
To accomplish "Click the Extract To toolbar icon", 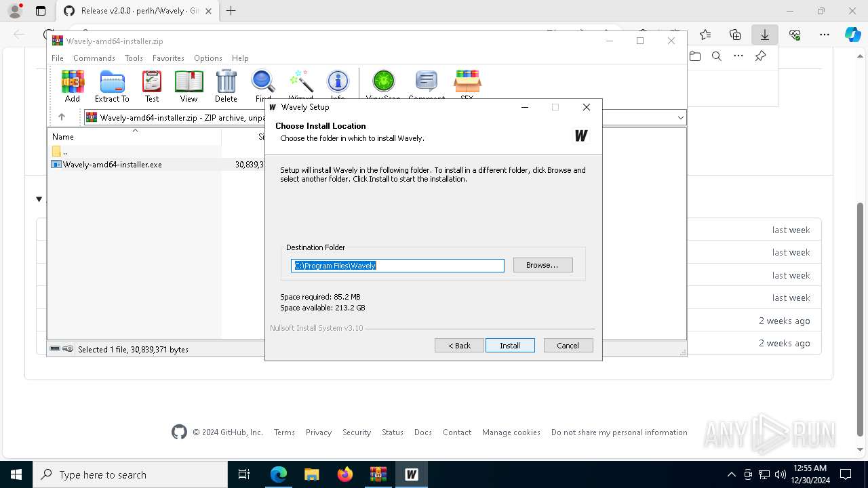I will 112,86.
